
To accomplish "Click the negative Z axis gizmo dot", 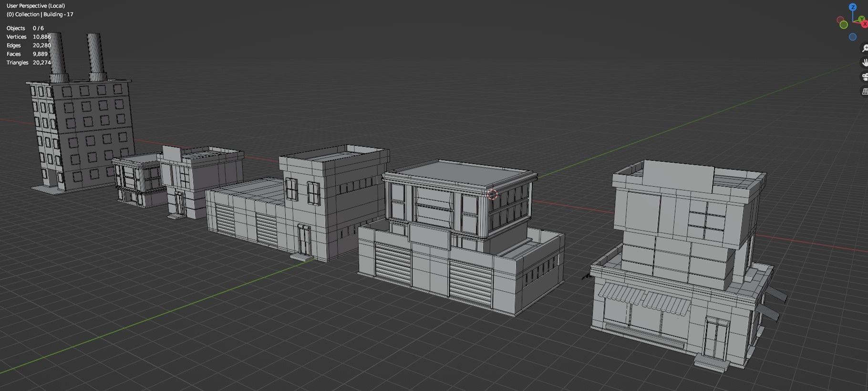I will click(853, 37).
